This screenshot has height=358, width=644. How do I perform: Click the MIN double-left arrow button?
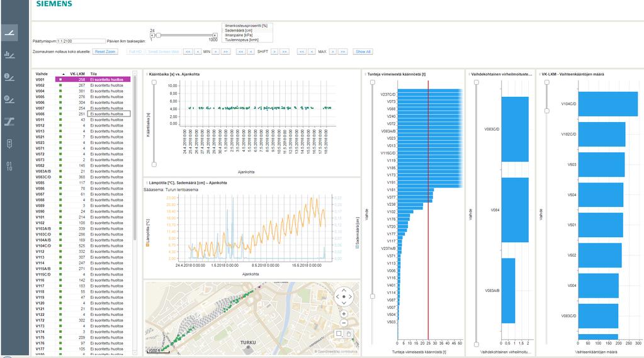click(x=188, y=52)
